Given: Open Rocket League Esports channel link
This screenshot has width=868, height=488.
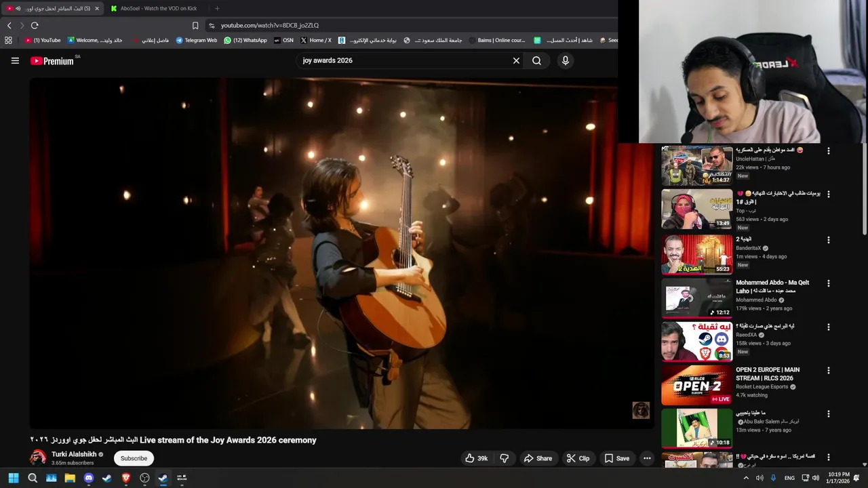Looking at the screenshot, I should [x=762, y=387].
